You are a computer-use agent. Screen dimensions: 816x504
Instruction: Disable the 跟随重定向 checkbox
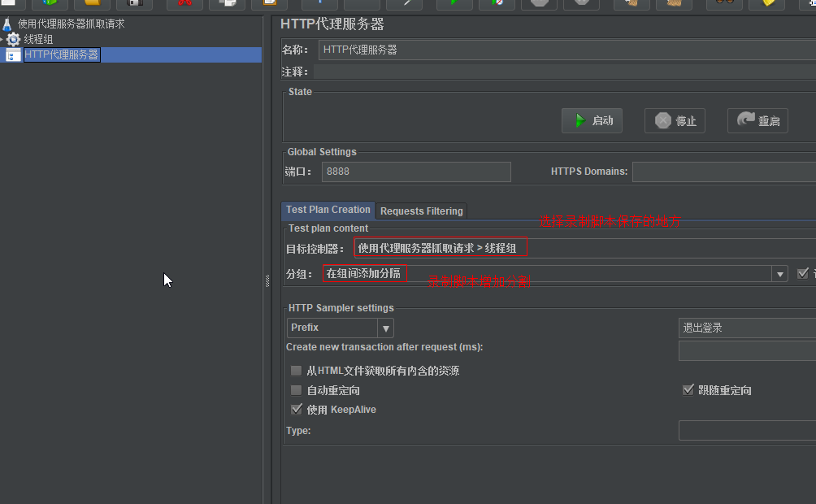coord(688,390)
